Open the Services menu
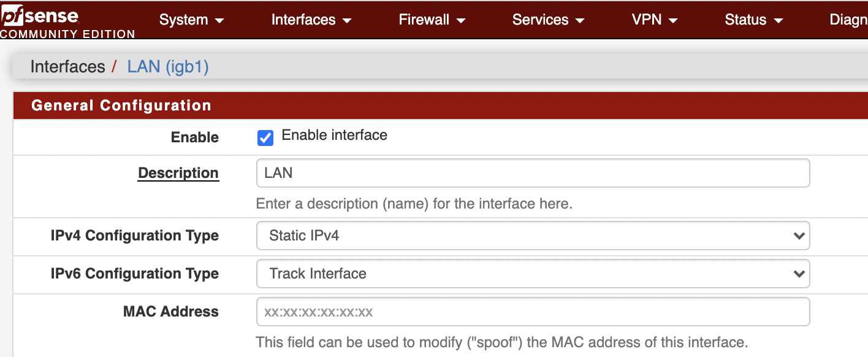The height and width of the screenshot is (357, 868). click(548, 20)
